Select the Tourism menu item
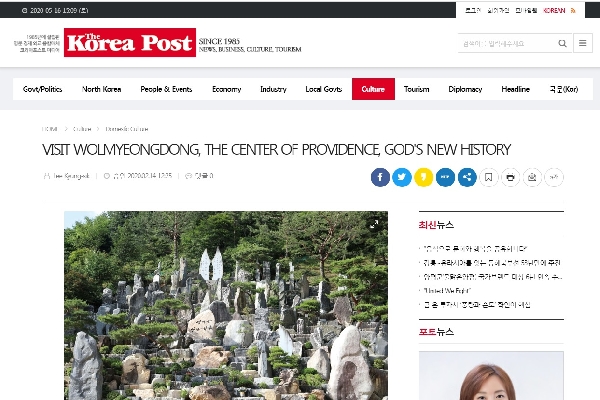 click(x=416, y=89)
